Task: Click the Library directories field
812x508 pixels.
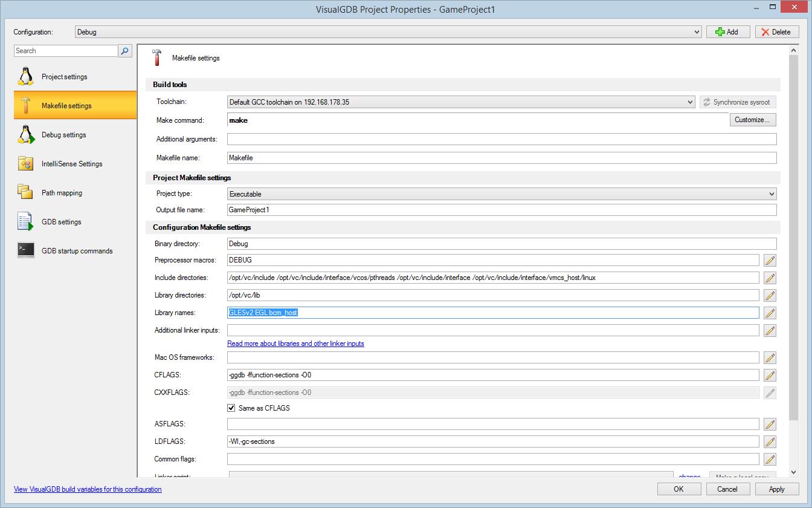Action: (x=493, y=295)
